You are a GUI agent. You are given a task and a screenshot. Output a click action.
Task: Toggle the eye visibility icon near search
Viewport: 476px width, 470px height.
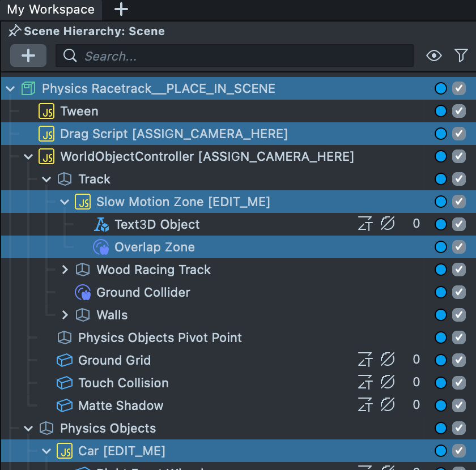click(434, 55)
